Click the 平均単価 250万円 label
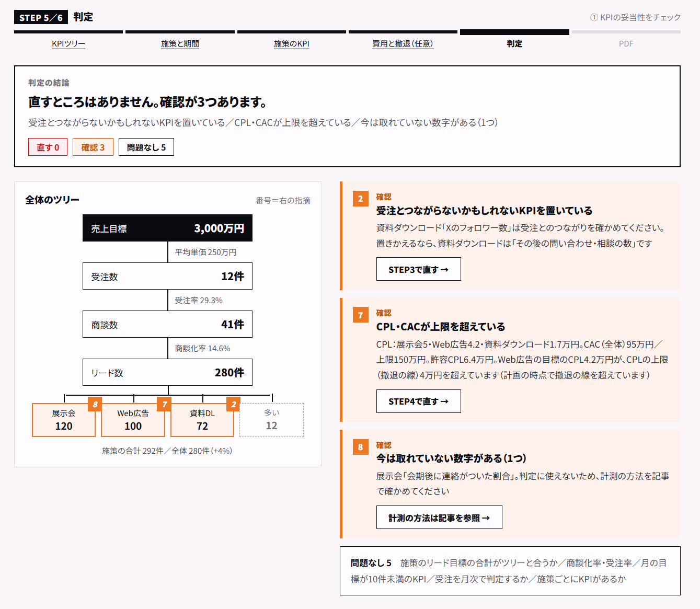The image size is (700, 609). point(205,252)
